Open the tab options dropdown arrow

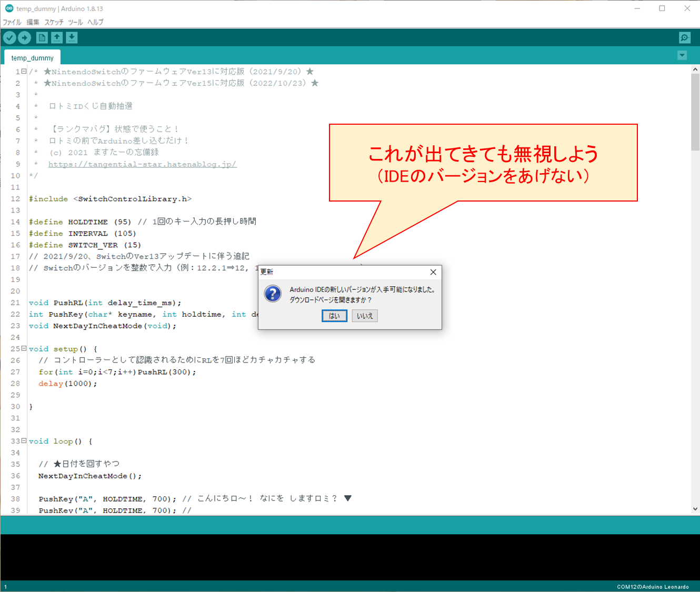coord(682,55)
